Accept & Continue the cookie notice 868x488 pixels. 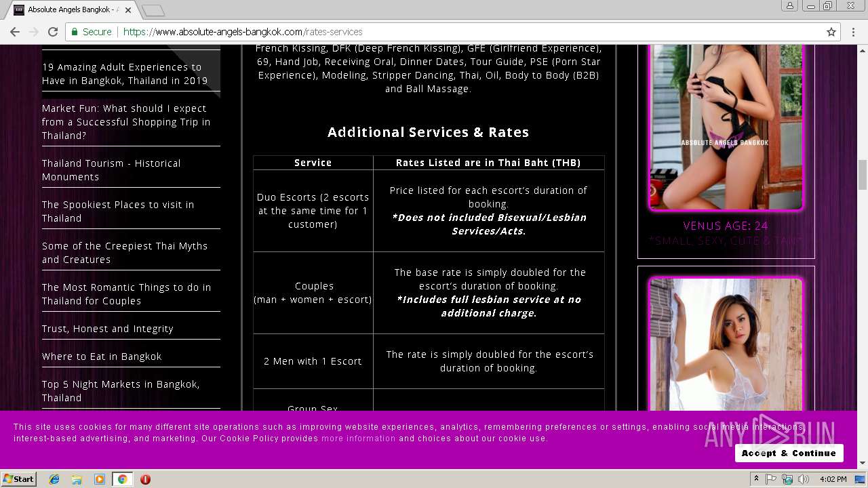pos(789,453)
